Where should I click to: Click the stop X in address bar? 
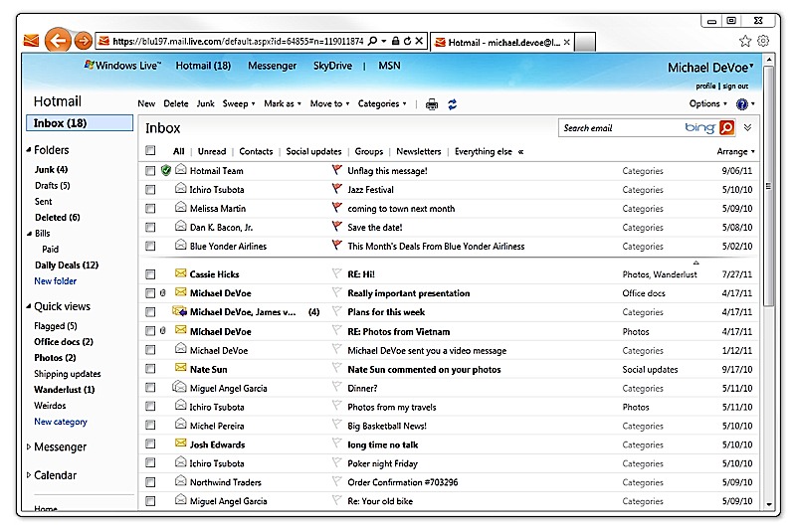[419, 41]
